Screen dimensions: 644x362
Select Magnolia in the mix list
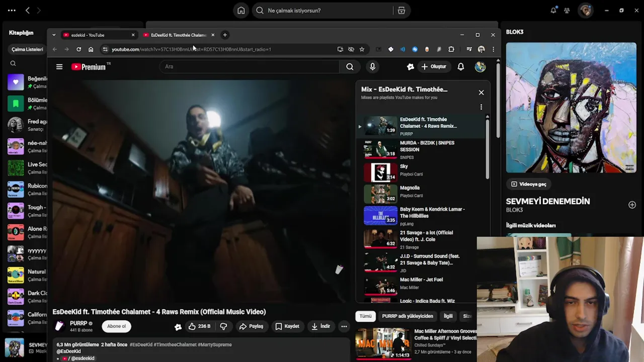coord(420,193)
